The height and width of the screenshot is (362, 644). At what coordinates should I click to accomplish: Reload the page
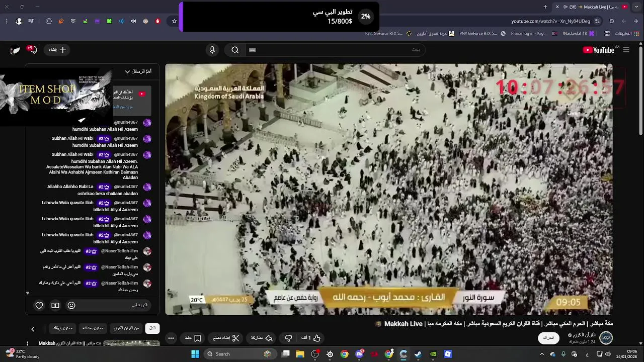(x=612, y=21)
